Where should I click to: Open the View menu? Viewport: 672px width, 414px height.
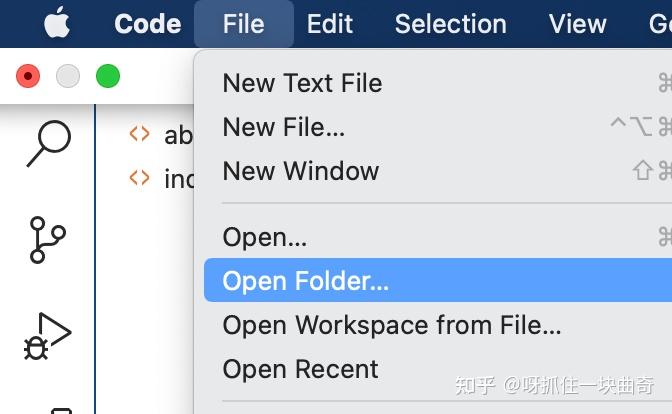pyautogui.click(x=577, y=24)
